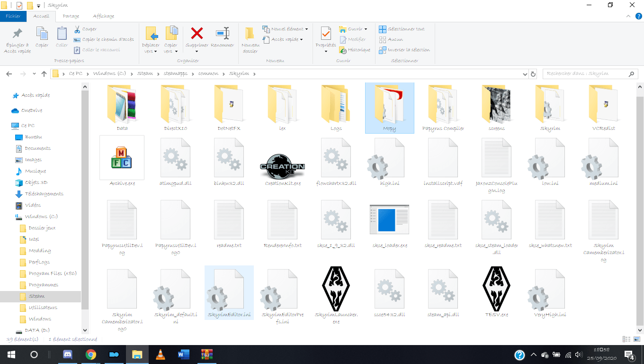644x364 pixels.
Task: Refresh the current folder view
Action: pyautogui.click(x=533, y=74)
